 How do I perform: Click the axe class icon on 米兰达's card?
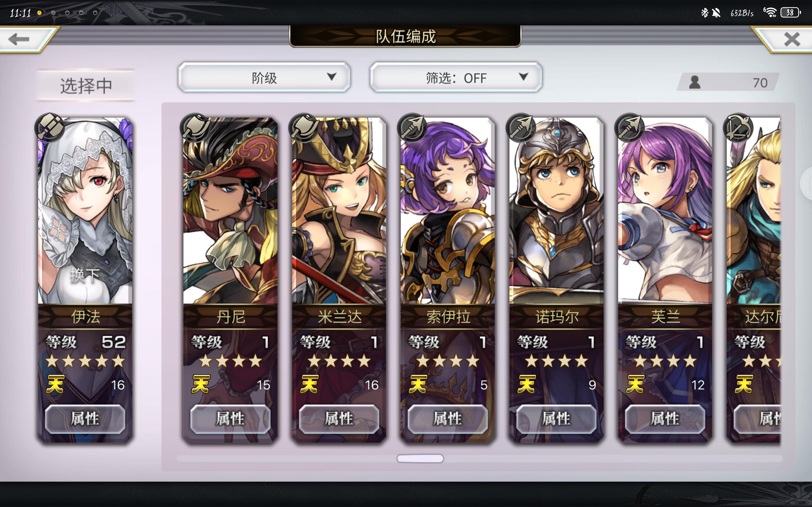pos(304,127)
